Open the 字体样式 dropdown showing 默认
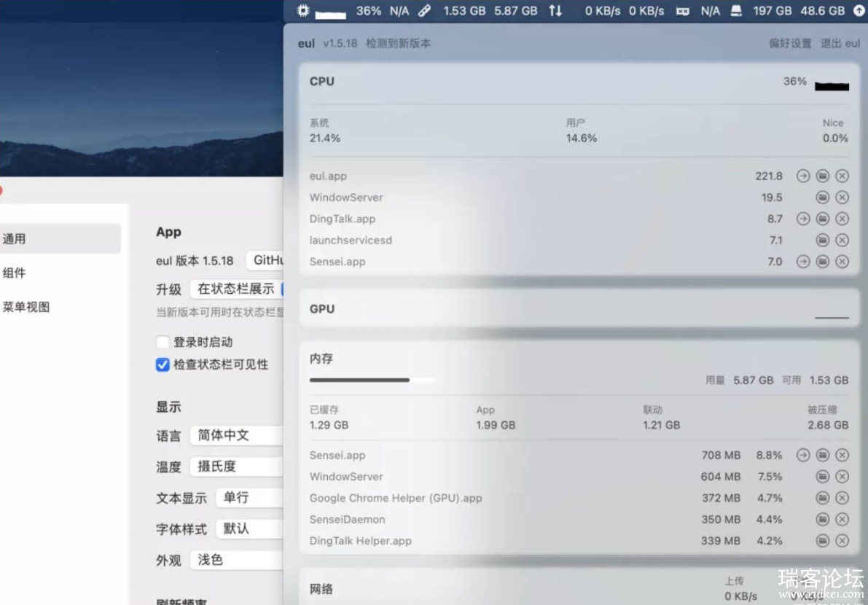868x605 pixels. (x=249, y=528)
